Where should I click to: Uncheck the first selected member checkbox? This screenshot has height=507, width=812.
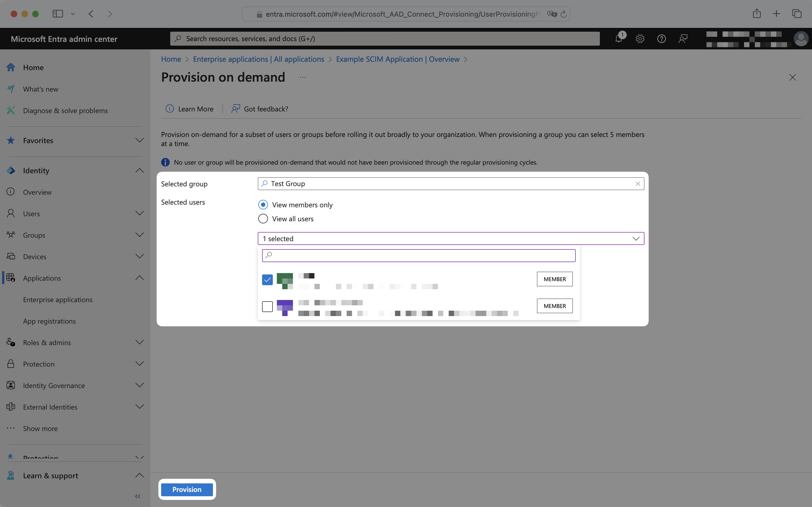click(x=267, y=279)
